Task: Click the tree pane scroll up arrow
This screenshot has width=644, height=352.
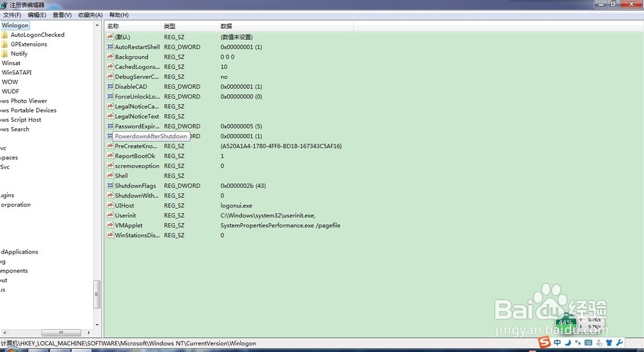Action: click(97, 25)
